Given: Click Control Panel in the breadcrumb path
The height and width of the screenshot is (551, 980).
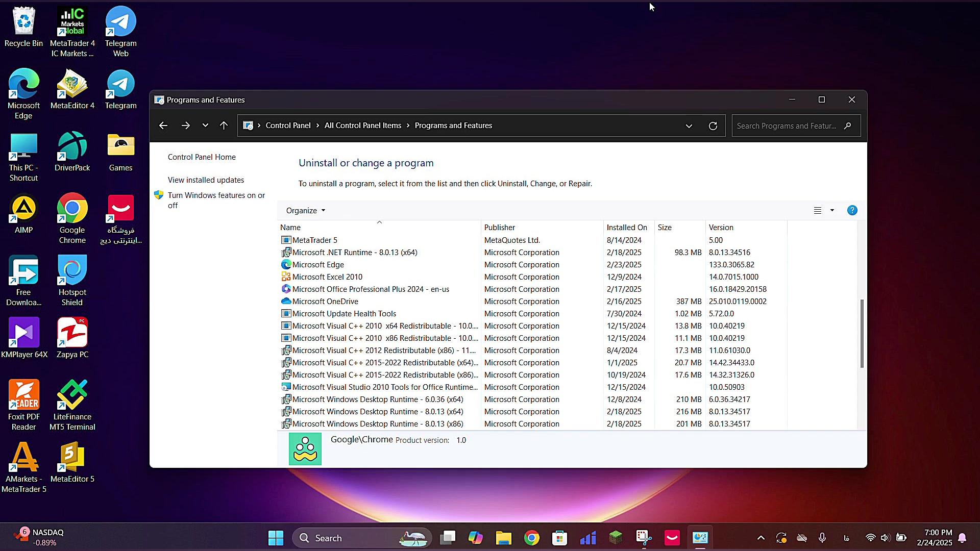Looking at the screenshot, I should (x=288, y=126).
